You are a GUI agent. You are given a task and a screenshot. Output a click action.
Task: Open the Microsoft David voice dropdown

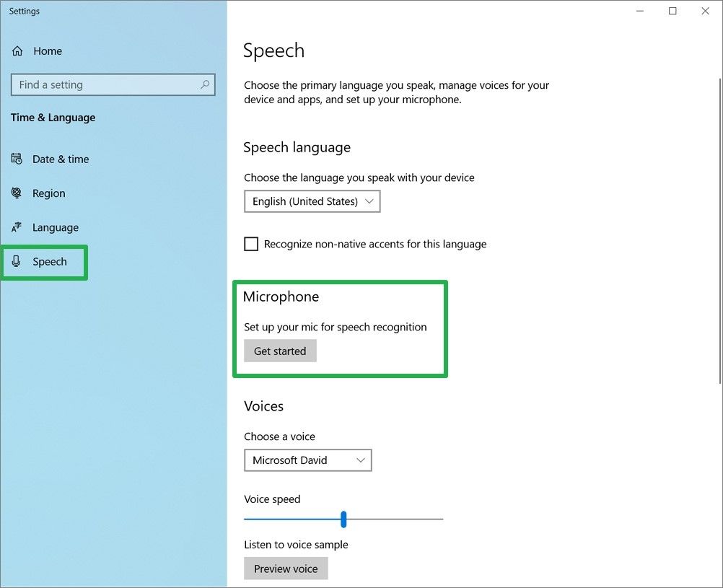(307, 460)
